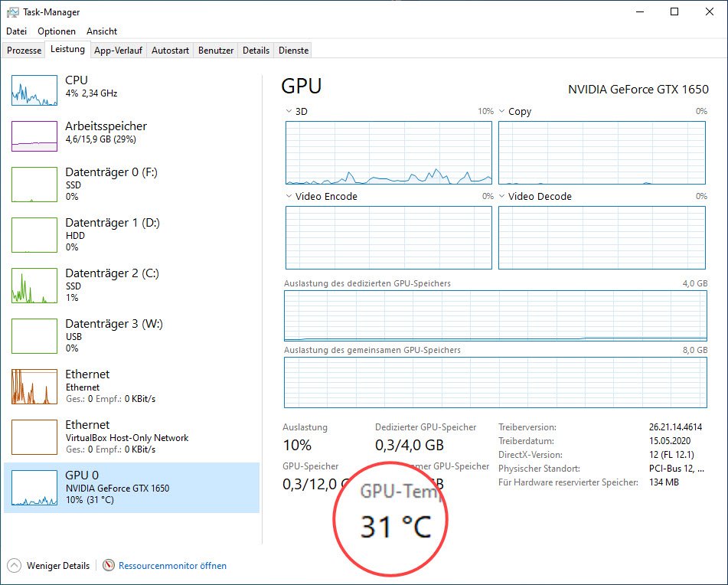Screen dimensions: 728x585
Task: Select the CPU performance graph thumbnail
Action: coord(34,90)
